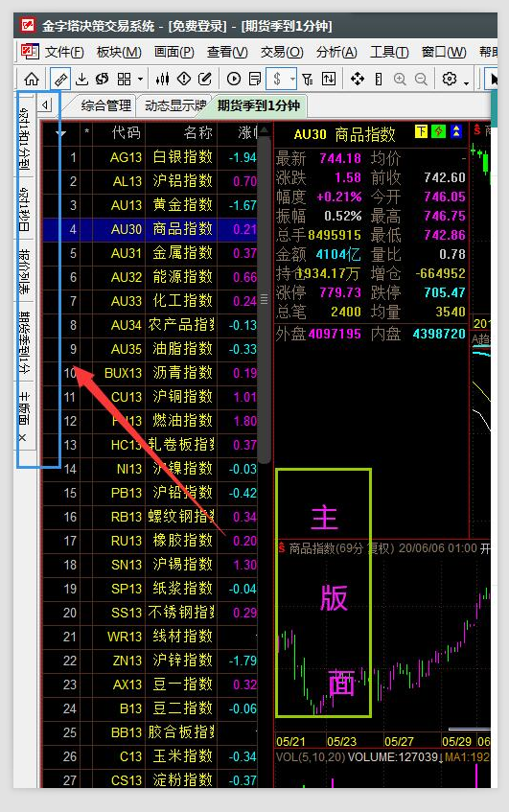
Task: Click the zoom out magnifier icon
Action: point(421,80)
